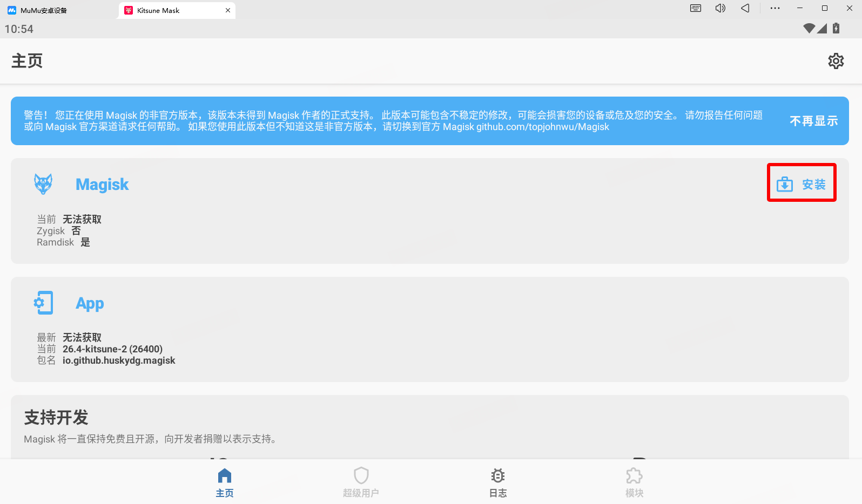Open the 超级用户 superuser tab
862x504 pixels.
(361, 482)
